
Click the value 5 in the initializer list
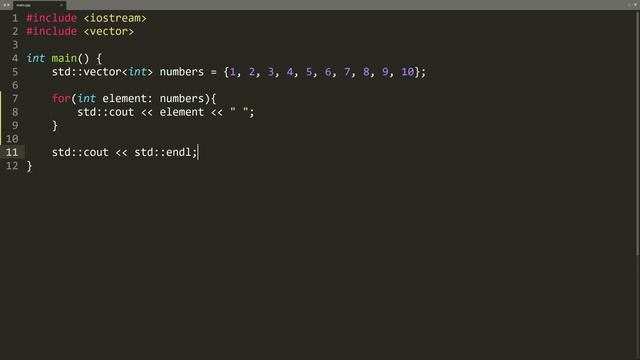pyautogui.click(x=309, y=72)
